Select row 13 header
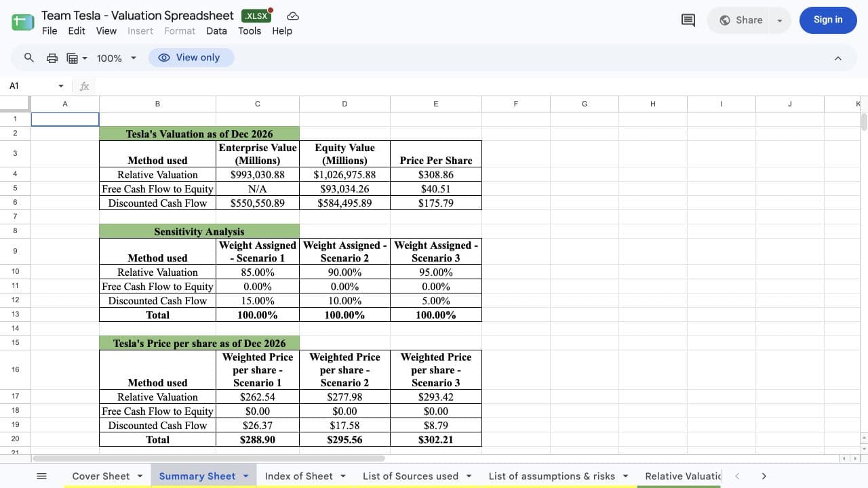 point(15,314)
